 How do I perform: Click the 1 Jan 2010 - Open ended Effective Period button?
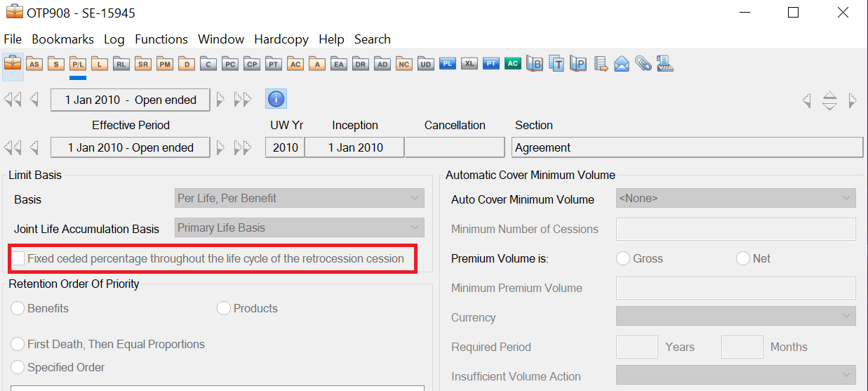(131, 147)
